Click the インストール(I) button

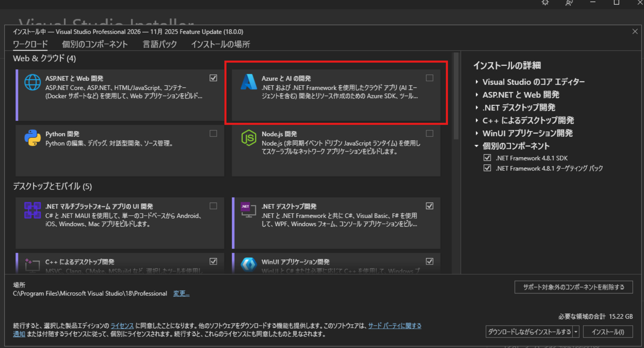(x=608, y=332)
